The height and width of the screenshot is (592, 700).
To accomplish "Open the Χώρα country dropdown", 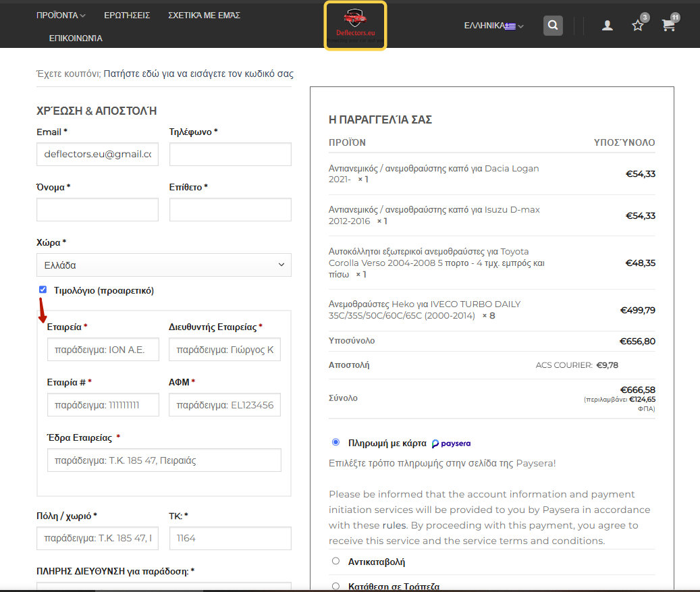I will coord(164,265).
